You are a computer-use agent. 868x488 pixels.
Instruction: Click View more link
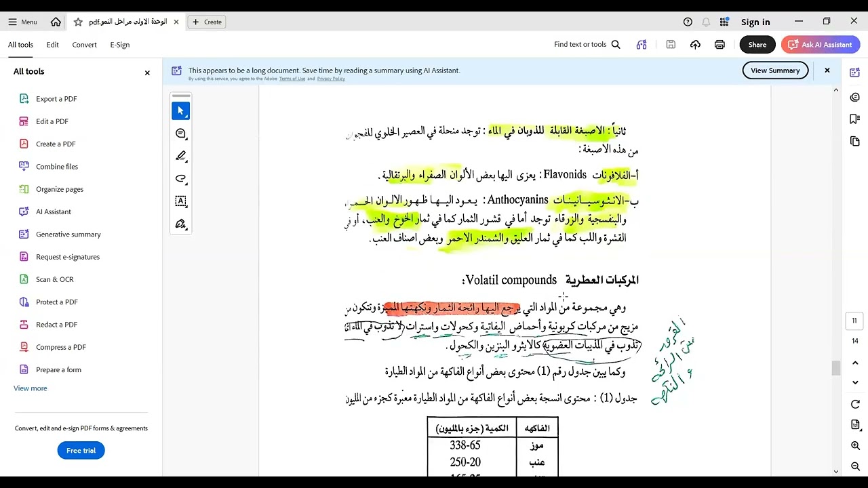31,388
